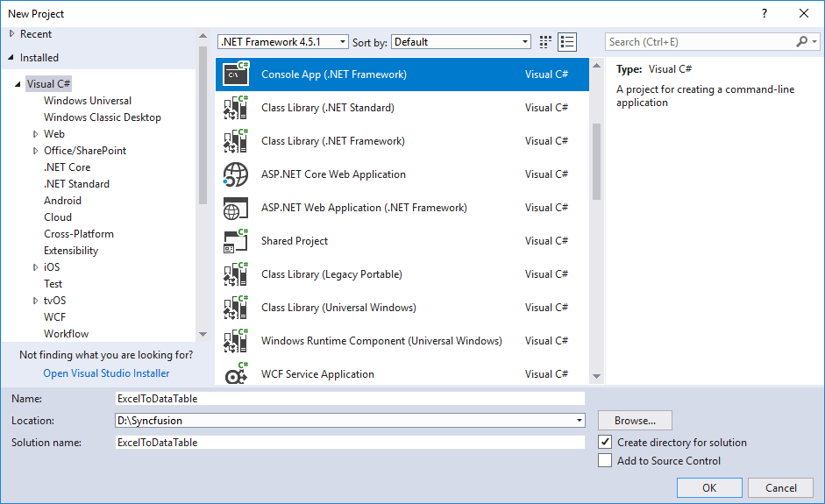Click the search magnifier icon
825x504 pixels.
click(x=802, y=41)
